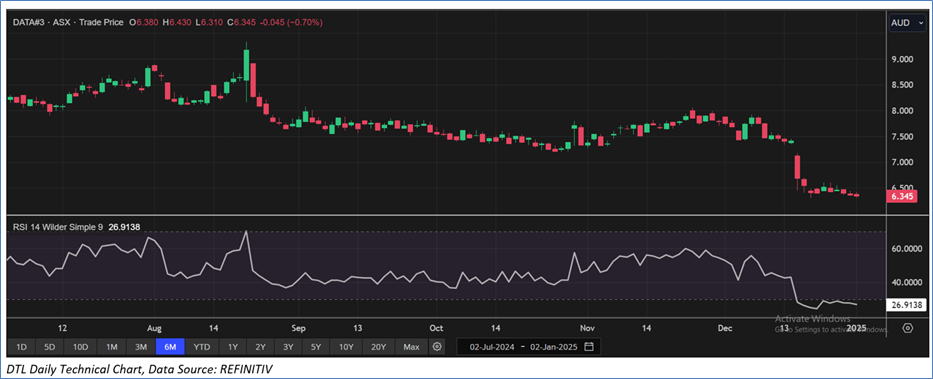Select the 5D time range
The width and height of the screenshot is (933, 379).
(x=50, y=346)
